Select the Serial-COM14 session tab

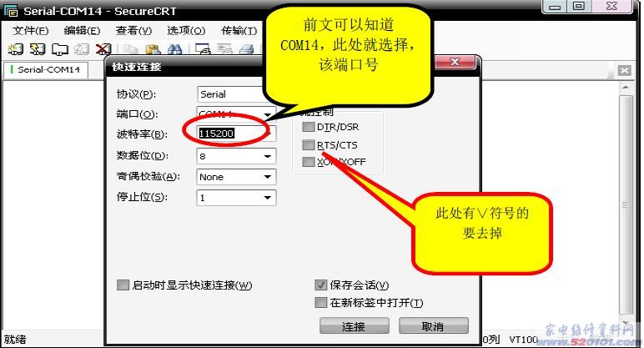tap(48, 70)
